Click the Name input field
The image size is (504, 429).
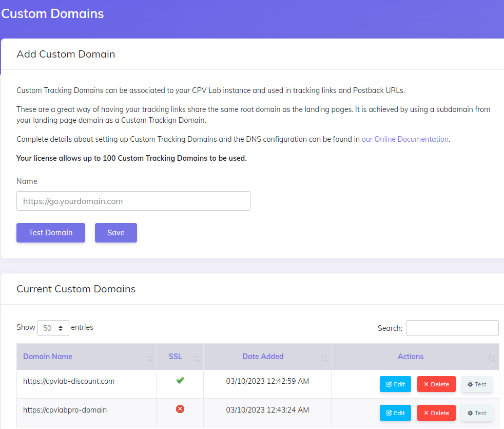click(133, 201)
